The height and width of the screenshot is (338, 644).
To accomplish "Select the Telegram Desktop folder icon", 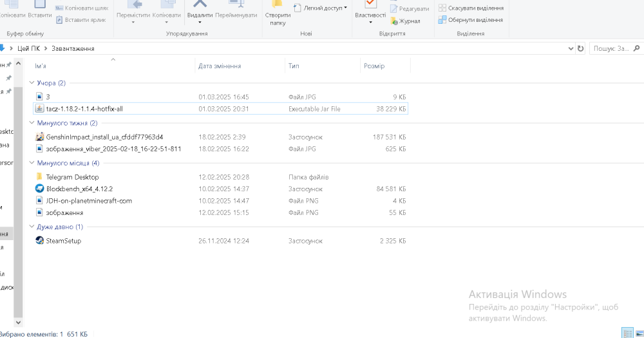I will 39,176.
